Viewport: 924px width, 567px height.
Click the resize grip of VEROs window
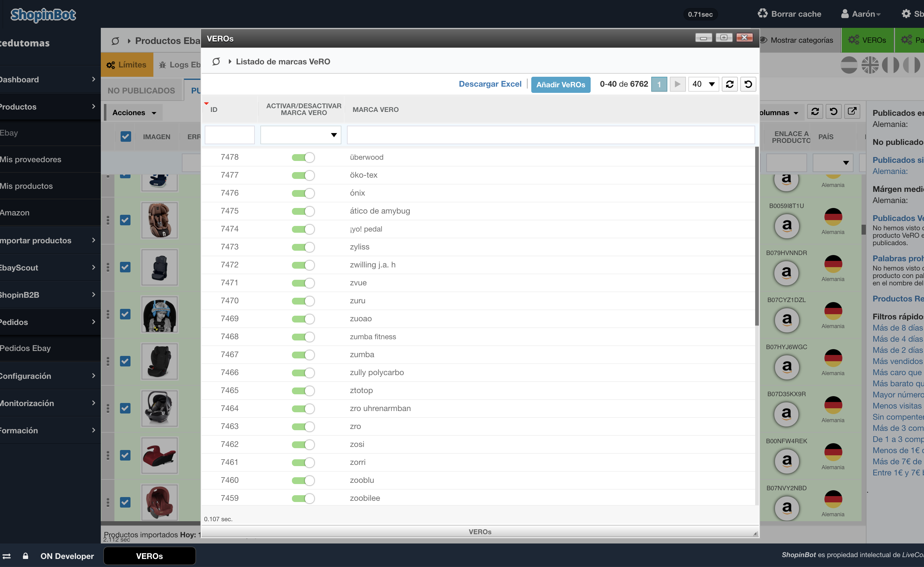[x=755, y=534]
